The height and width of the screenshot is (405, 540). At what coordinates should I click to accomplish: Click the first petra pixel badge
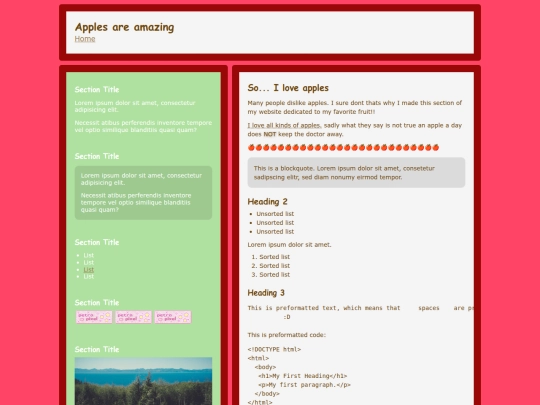click(x=94, y=317)
